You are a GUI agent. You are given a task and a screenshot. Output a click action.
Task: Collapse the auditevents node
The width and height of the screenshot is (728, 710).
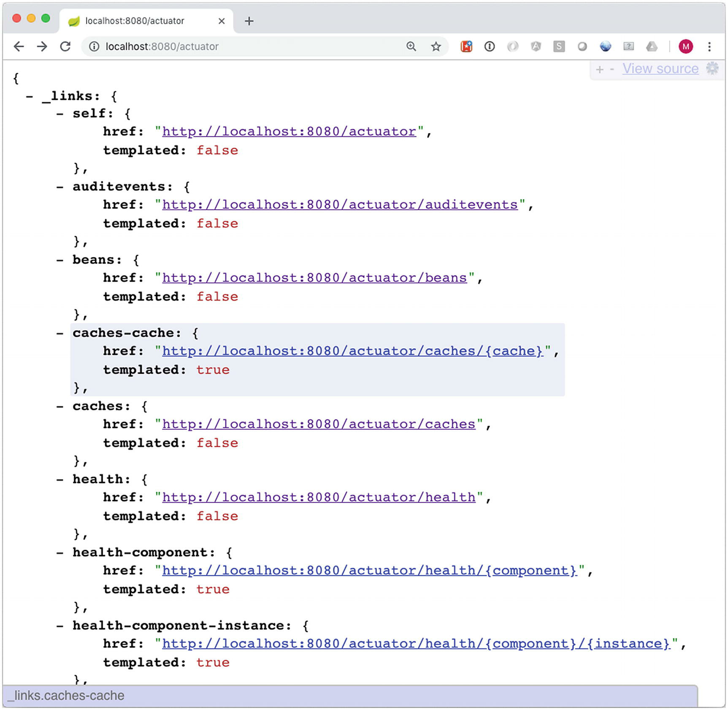60,187
